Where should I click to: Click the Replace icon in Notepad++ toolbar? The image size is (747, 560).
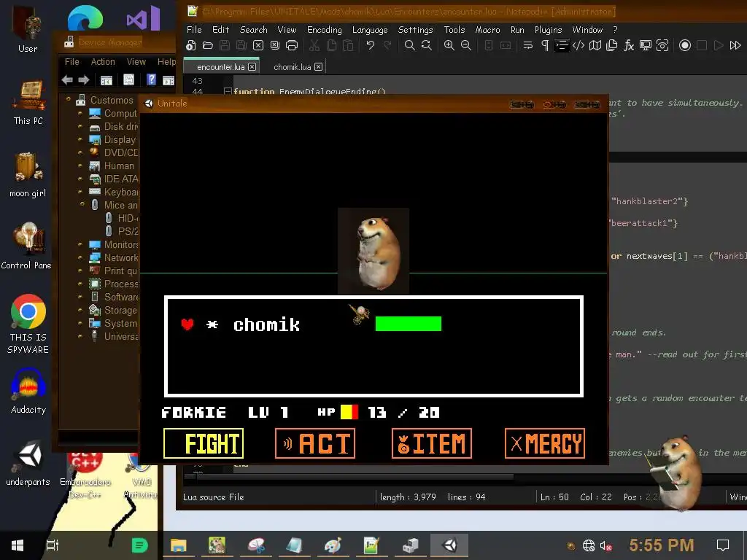tap(426, 45)
